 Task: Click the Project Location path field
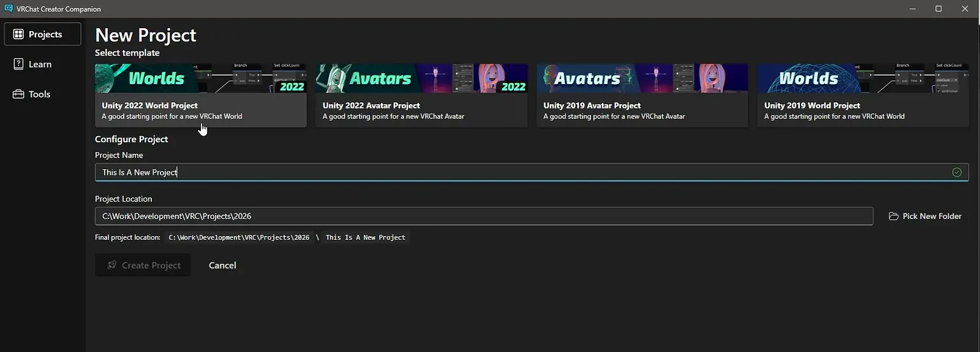(x=484, y=216)
